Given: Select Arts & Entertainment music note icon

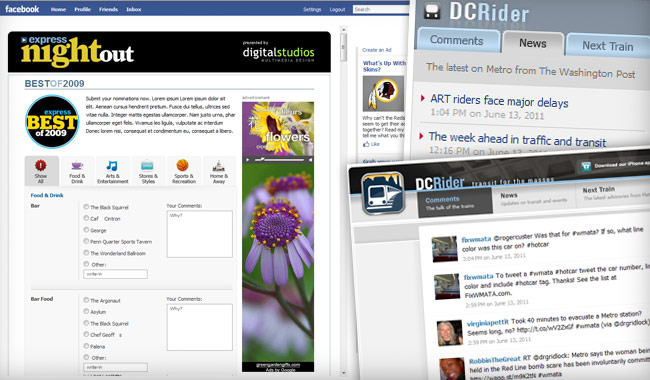Looking at the screenshot, I should (x=112, y=165).
